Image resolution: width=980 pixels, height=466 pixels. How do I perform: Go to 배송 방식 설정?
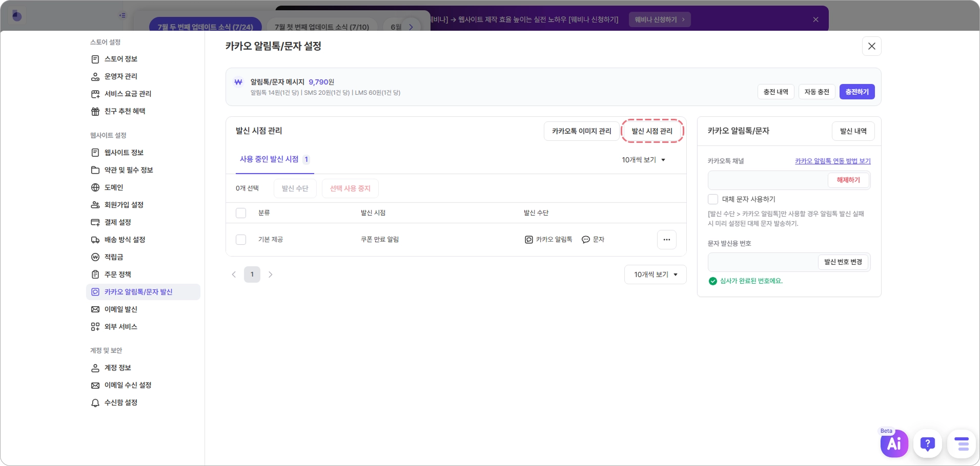[143, 240]
